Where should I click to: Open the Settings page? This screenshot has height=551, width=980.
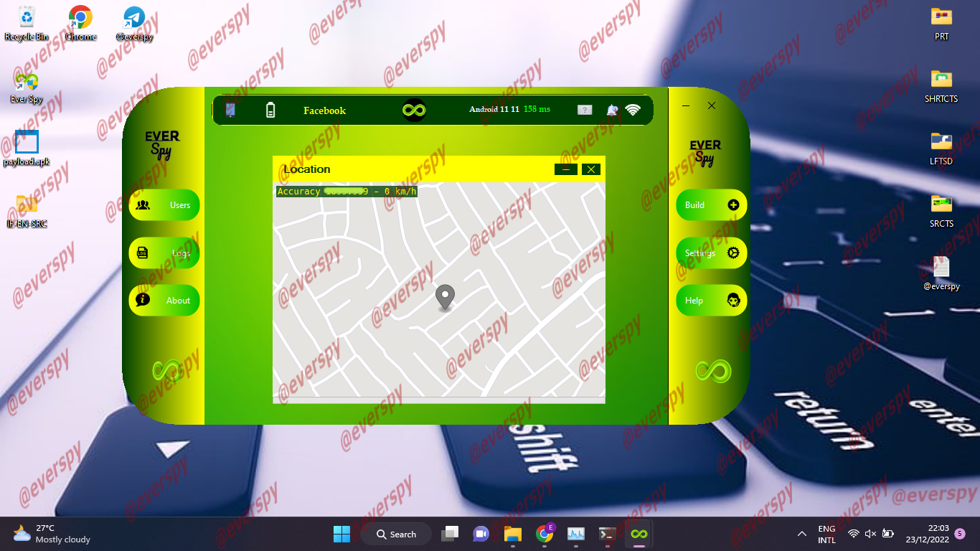(712, 253)
